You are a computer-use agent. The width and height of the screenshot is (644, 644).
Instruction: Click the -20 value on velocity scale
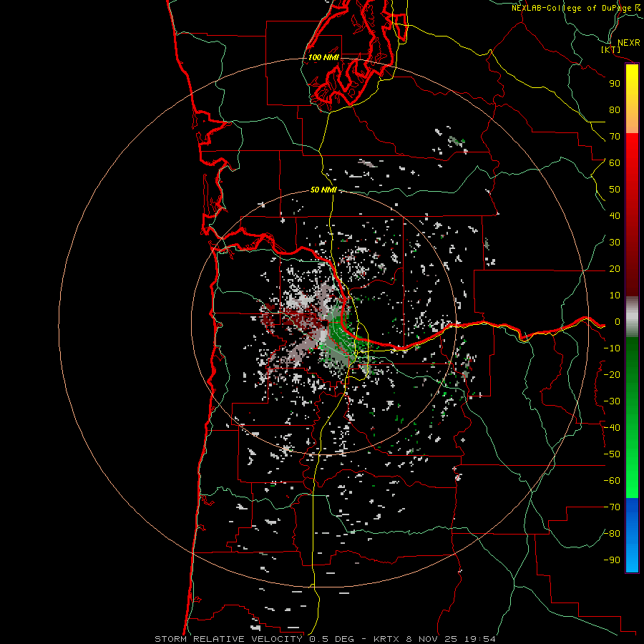[x=612, y=375]
